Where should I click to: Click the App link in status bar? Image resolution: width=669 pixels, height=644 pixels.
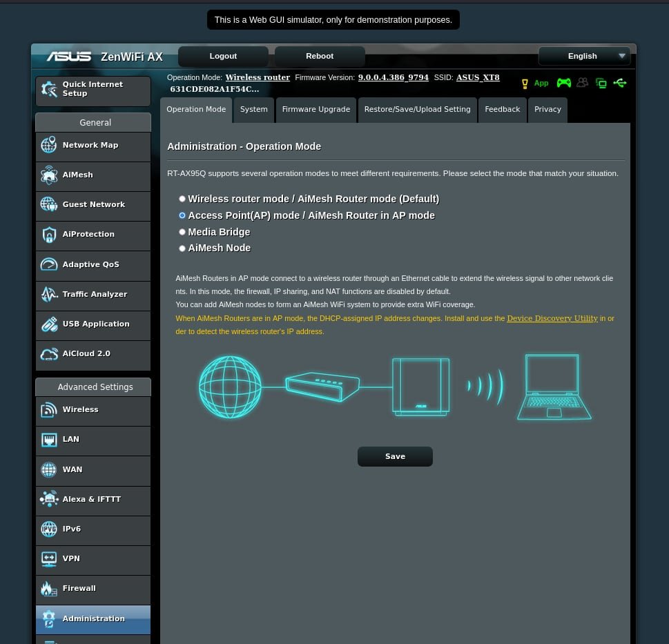pos(541,83)
